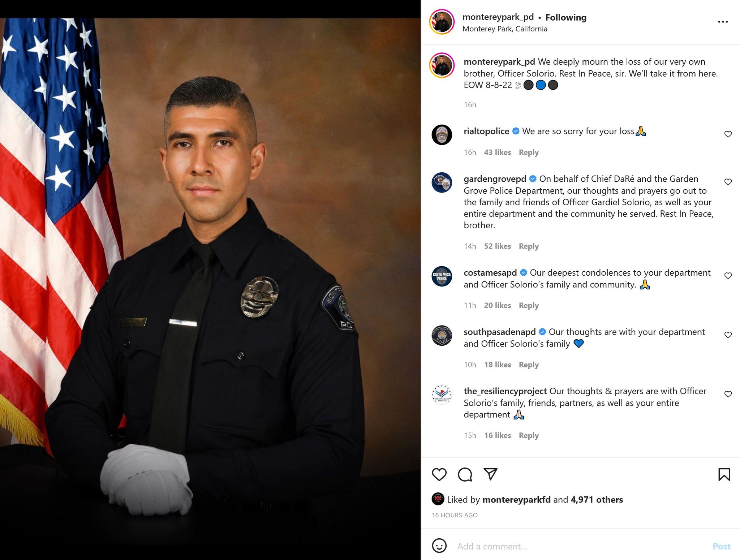This screenshot has width=740, height=560.
Task: Share post via paper plane icon
Action: tap(490, 474)
